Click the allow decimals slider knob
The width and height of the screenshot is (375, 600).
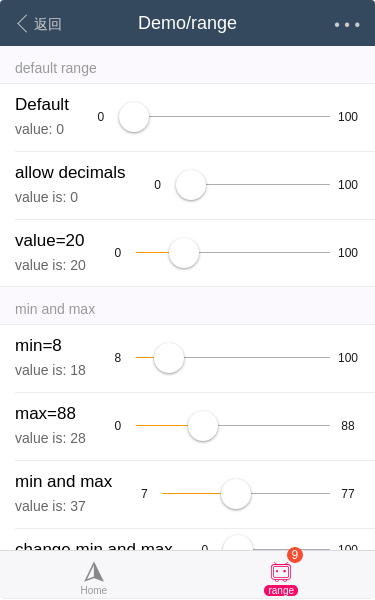pyautogui.click(x=191, y=185)
